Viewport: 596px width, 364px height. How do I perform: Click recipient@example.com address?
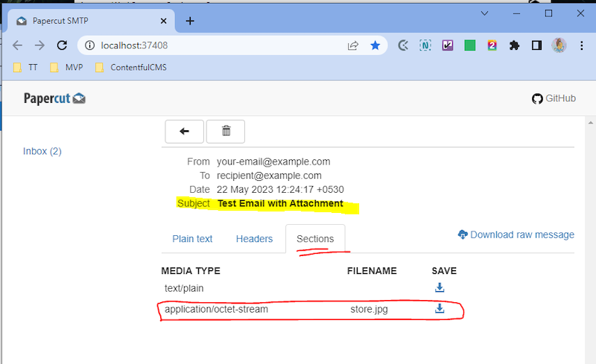click(269, 176)
